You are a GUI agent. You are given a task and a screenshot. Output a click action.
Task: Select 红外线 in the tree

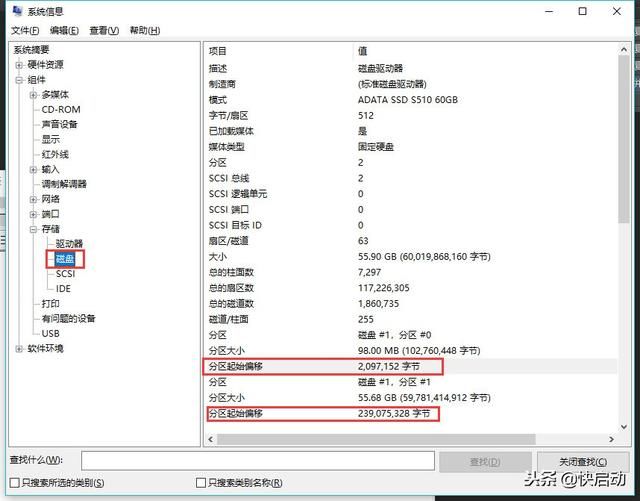coord(55,154)
